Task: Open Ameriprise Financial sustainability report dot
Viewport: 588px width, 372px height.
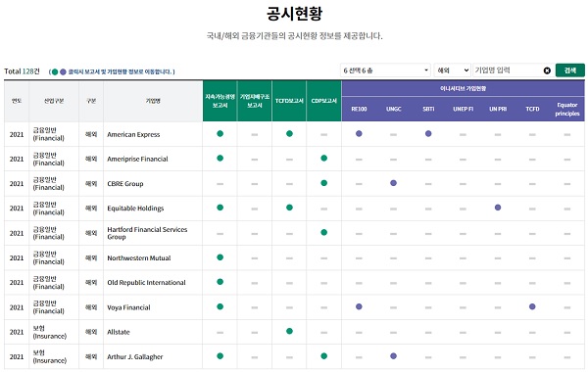Action: click(x=220, y=158)
